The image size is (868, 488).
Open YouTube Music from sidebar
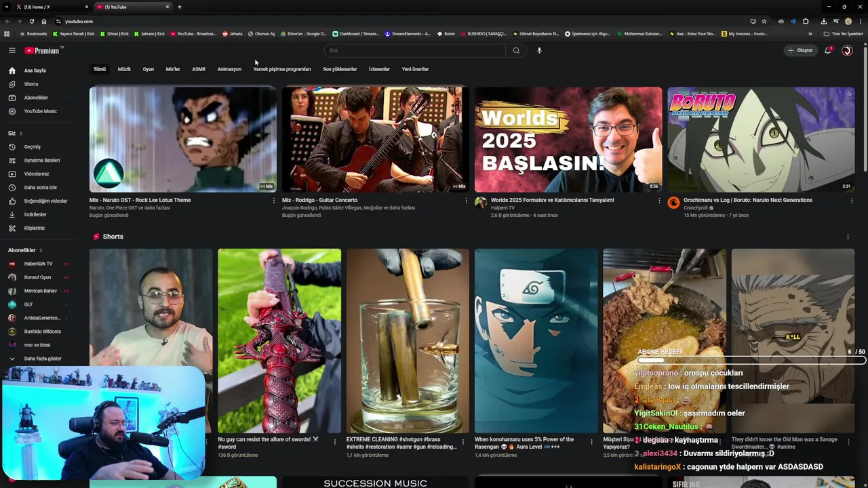pyautogui.click(x=41, y=111)
